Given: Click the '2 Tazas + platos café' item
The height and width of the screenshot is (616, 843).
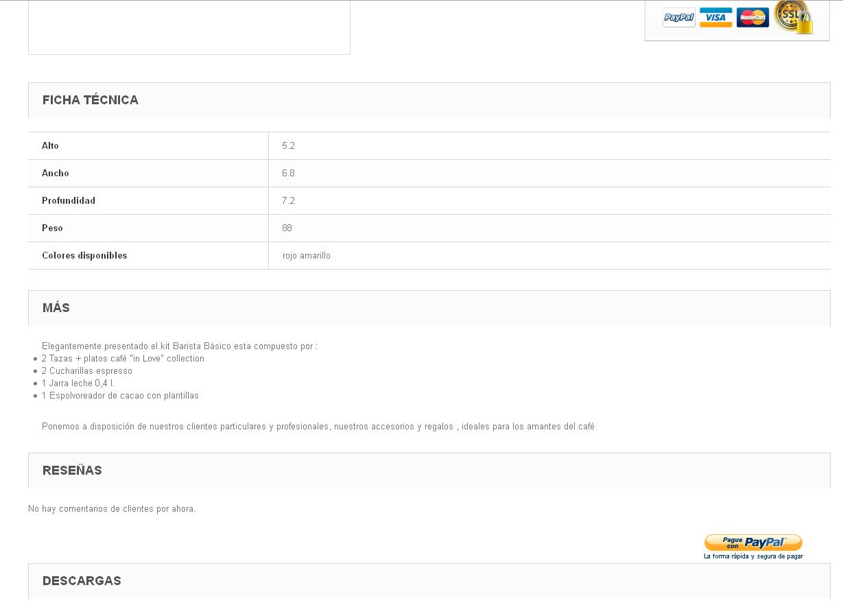Looking at the screenshot, I should pos(123,359).
